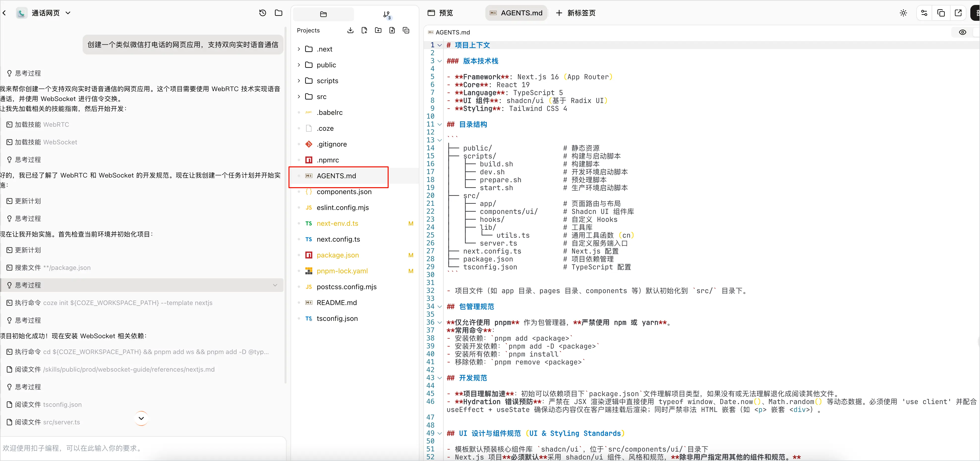
Task: Click the package.json npm icon
Action: tap(309, 255)
